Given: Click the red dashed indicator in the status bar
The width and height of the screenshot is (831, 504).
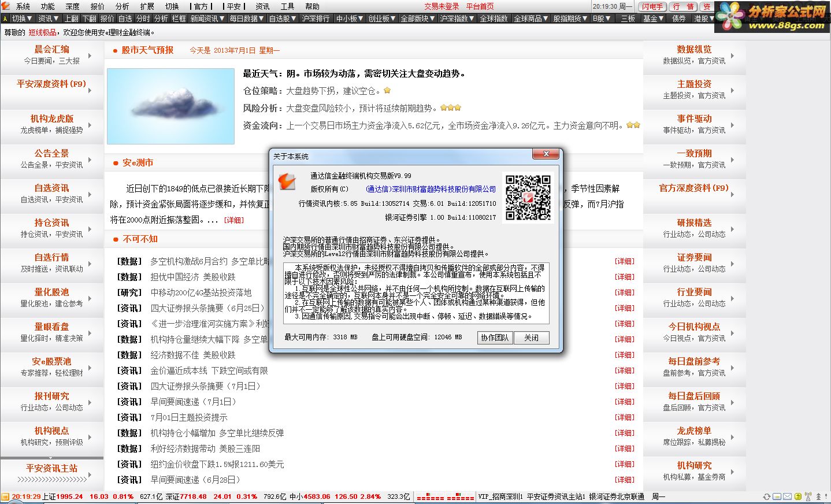Looking at the screenshot, I should (445, 497).
